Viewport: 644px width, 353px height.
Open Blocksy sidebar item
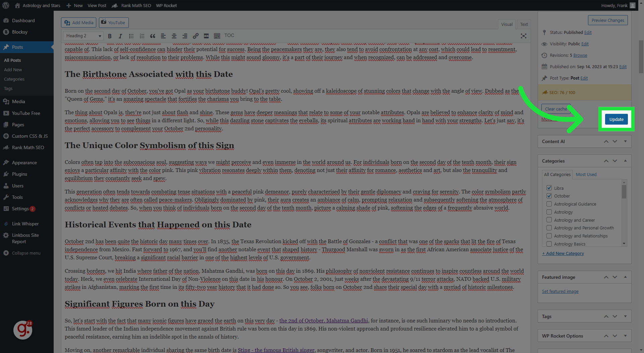coord(20,32)
